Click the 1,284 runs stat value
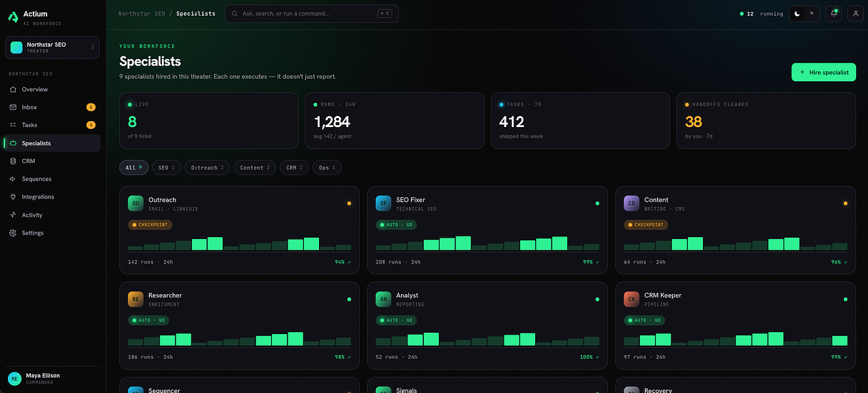868x393 pixels. coord(332,122)
